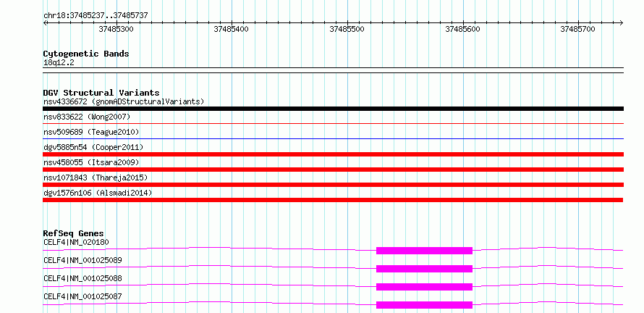Image resolution: width=644 pixels, height=313 pixels.
Task: Select CELF4|NM_001025087 transcript label
Action: (x=82, y=296)
